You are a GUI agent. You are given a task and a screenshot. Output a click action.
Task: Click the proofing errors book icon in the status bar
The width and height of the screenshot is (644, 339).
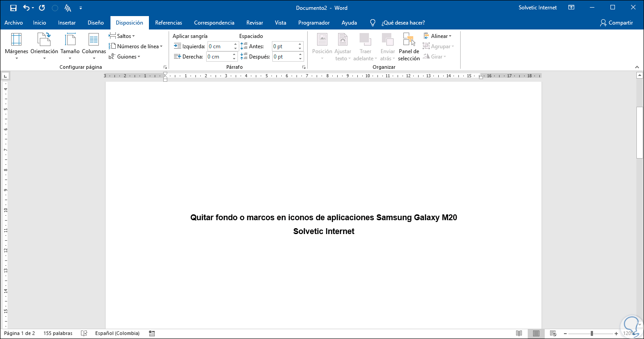[84, 334]
